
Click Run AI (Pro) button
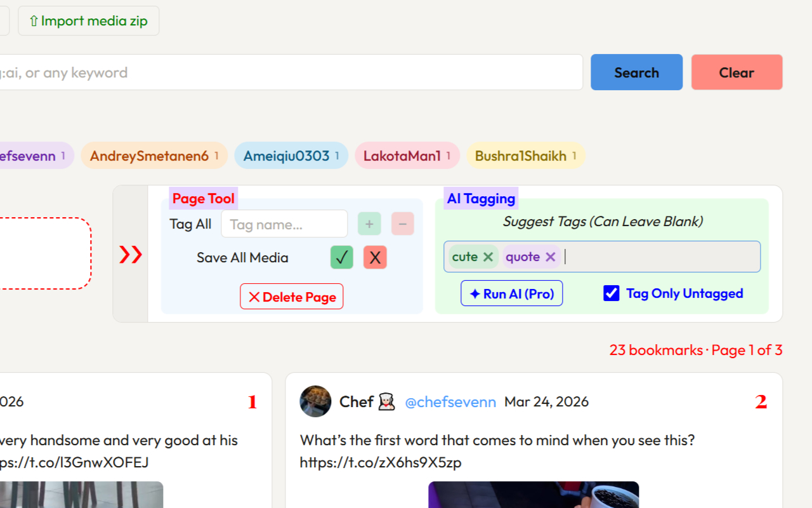coord(511,293)
